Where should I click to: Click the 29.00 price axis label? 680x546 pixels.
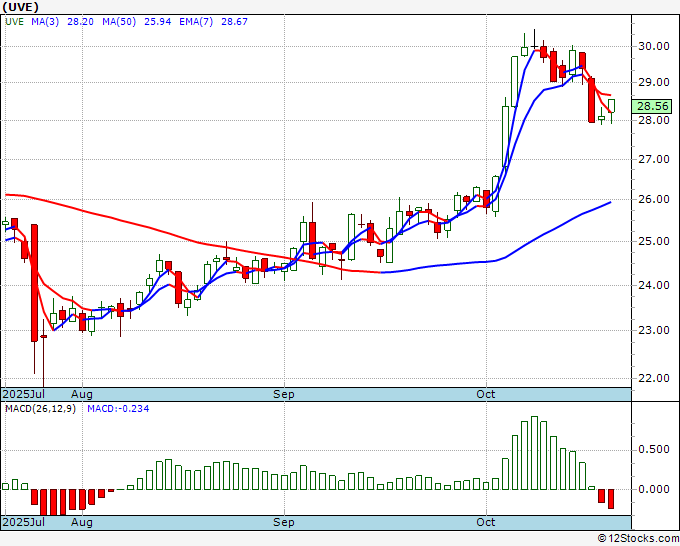654,82
